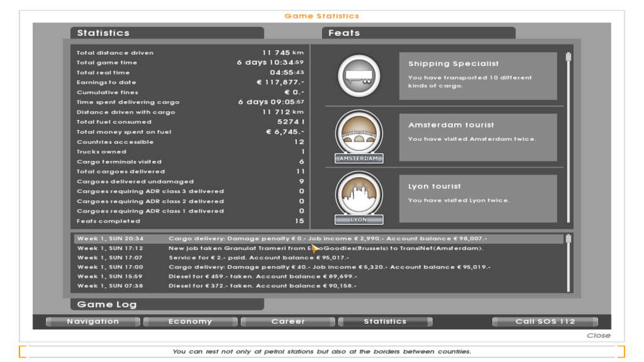Select log entry Week 1, SUN 07:38
644x362 pixels.
pos(319,286)
